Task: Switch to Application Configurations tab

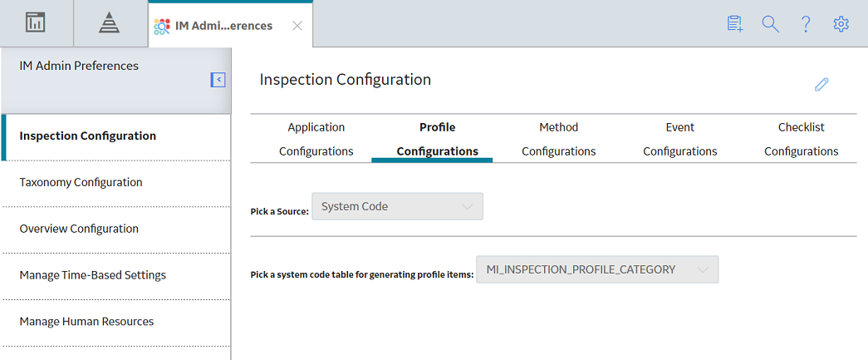Action: click(316, 139)
